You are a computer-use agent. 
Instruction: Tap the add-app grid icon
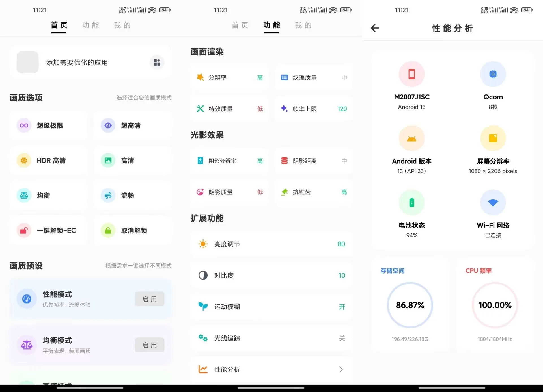(x=157, y=62)
